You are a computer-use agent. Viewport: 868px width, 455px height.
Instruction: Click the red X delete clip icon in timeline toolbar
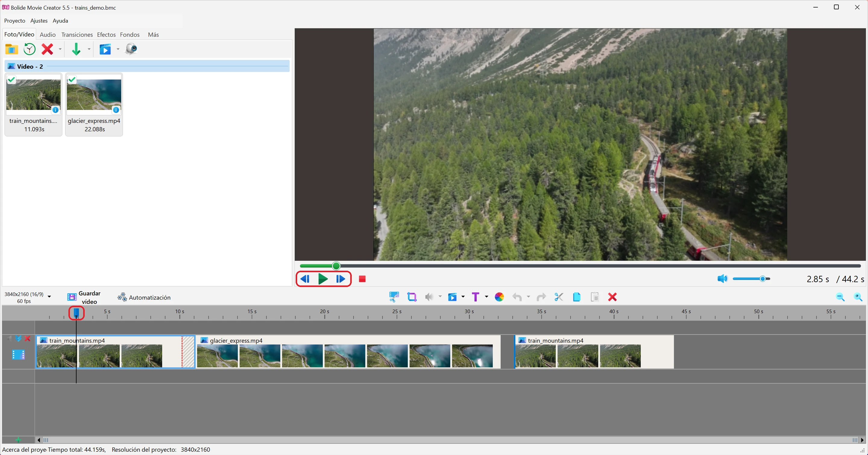tap(613, 297)
